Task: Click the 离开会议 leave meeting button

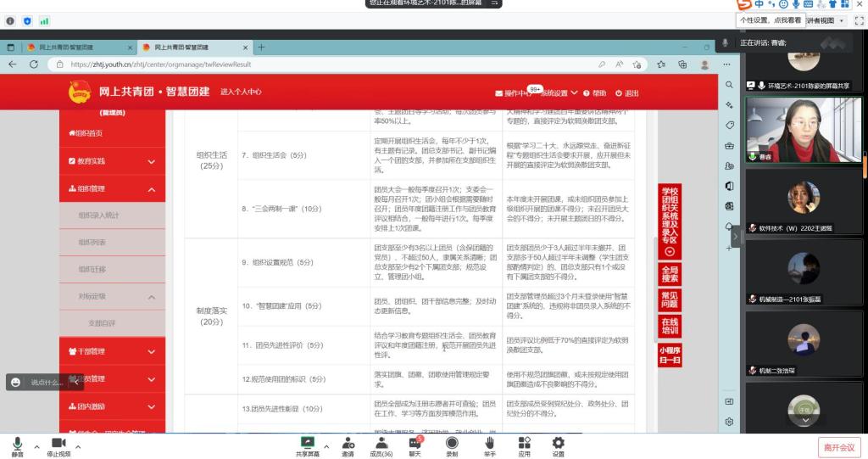Action: click(x=838, y=446)
